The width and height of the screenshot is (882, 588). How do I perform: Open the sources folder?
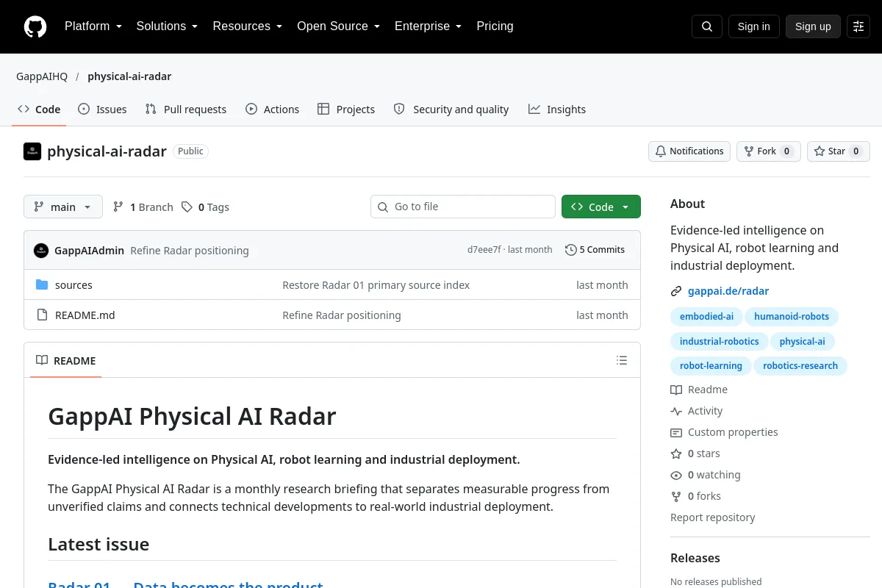coord(73,285)
